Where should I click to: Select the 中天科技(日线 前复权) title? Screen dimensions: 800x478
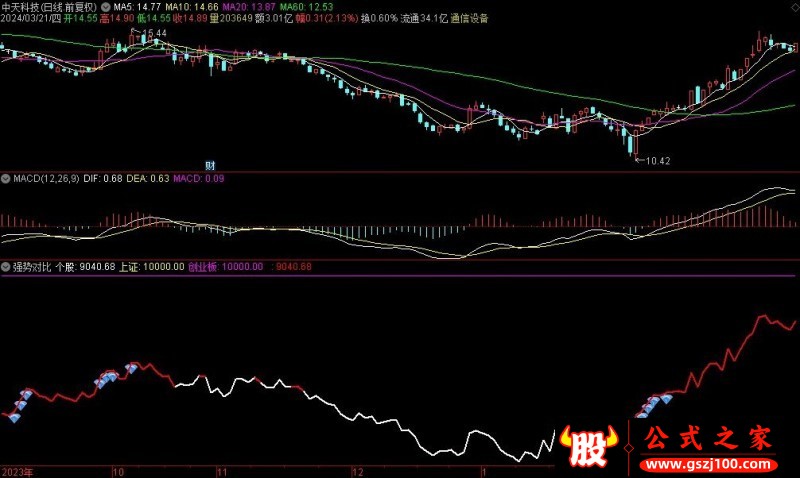tap(49, 7)
